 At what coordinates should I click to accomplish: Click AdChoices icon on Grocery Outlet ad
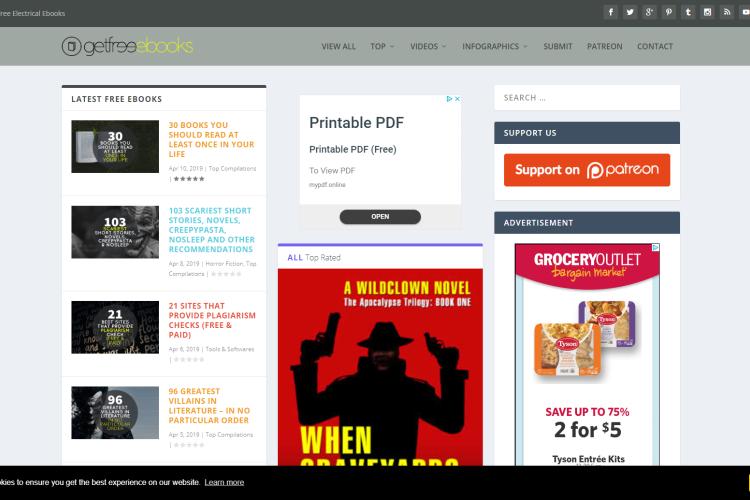point(656,247)
